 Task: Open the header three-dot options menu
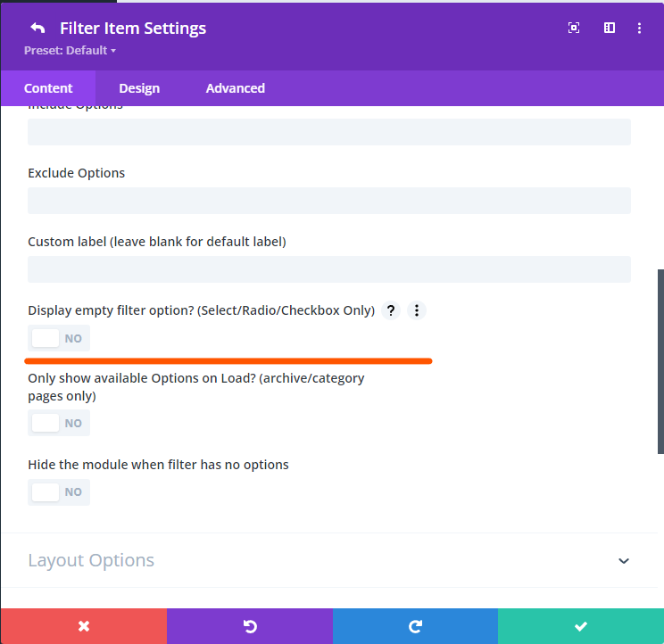(639, 29)
